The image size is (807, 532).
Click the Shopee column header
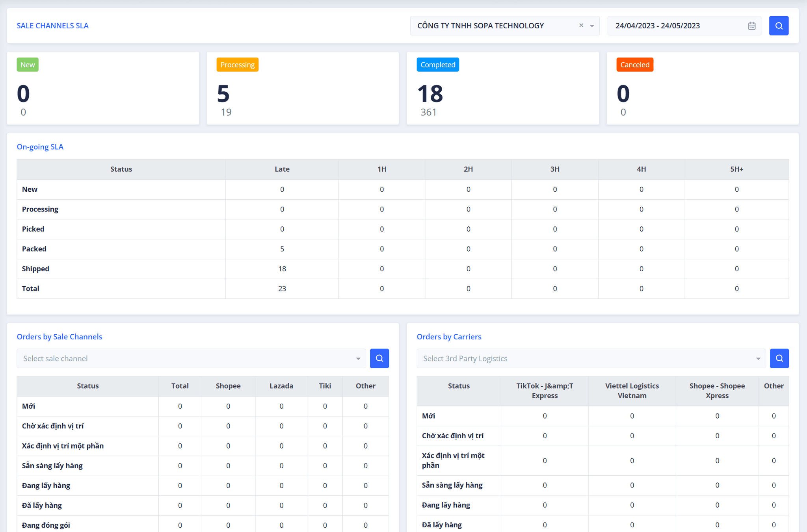tap(228, 386)
